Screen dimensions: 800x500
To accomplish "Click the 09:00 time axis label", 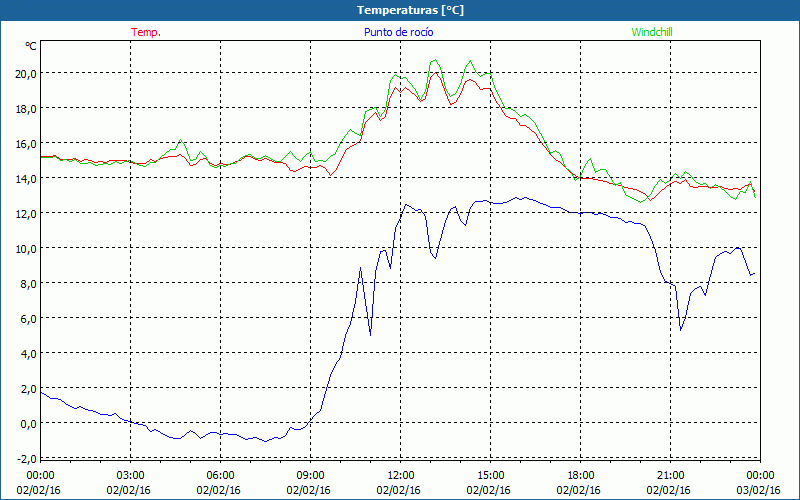I will [x=310, y=476].
